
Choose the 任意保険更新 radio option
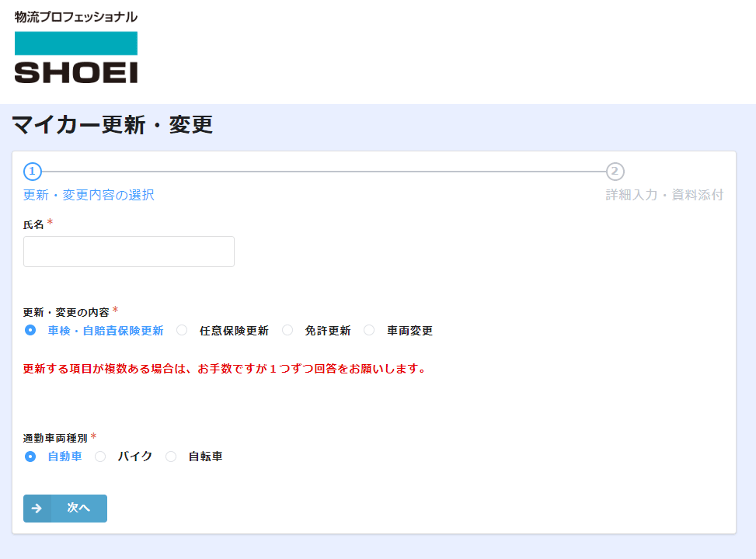point(182,330)
